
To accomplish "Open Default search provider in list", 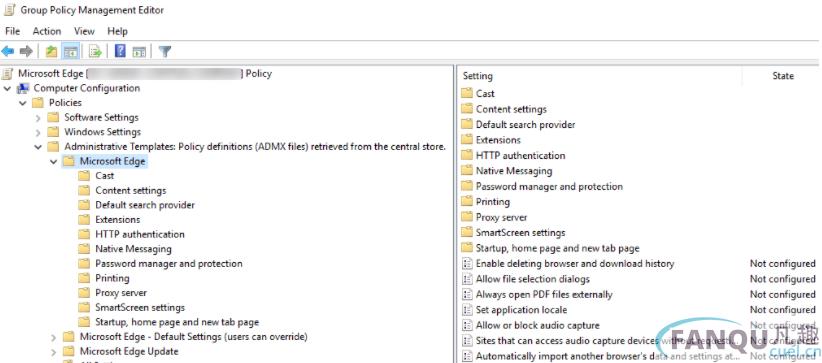I will 525,125.
